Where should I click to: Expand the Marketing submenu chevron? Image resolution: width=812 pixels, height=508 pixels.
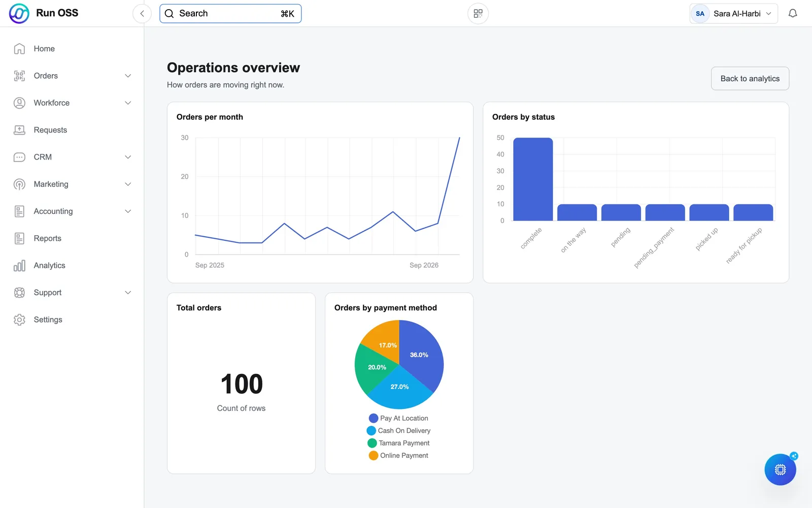[x=128, y=184]
